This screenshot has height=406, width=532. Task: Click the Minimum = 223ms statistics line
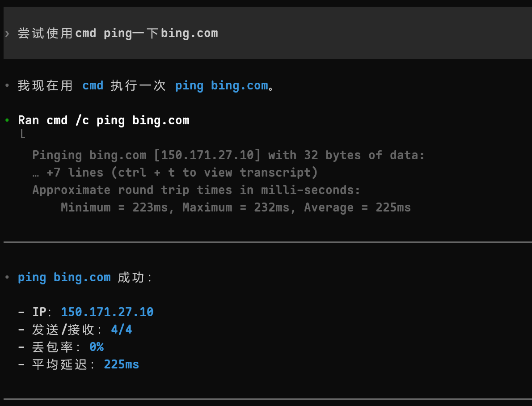[x=236, y=207]
